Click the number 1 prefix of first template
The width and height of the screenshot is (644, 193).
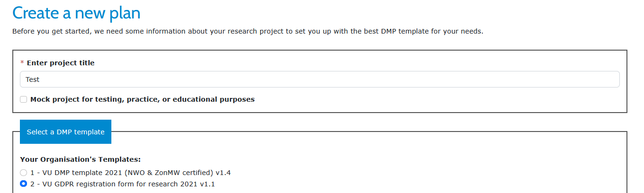32,173
